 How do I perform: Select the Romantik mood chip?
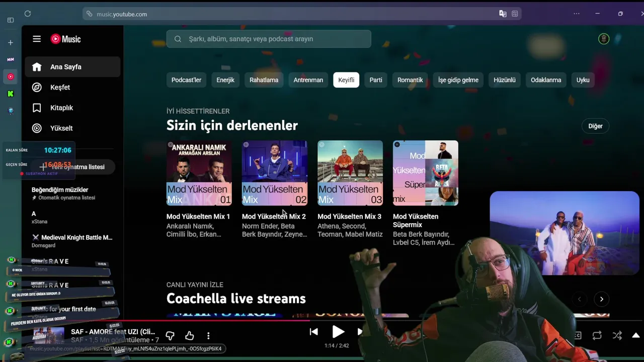410,80
